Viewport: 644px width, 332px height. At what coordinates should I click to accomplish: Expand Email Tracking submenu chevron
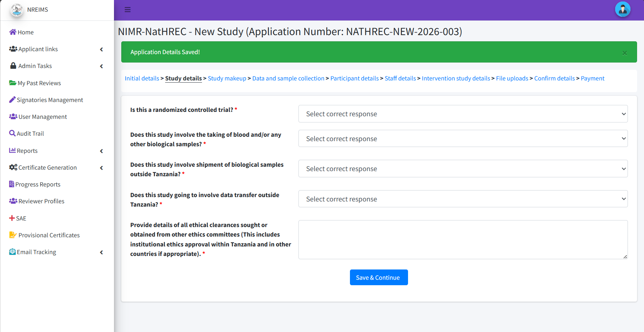coord(102,252)
